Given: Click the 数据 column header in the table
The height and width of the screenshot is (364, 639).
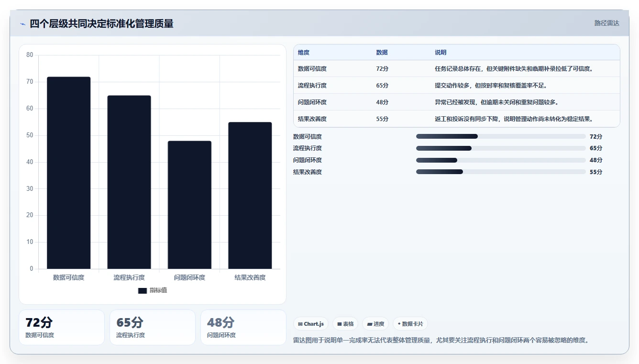Looking at the screenshot, I should 382,53.
